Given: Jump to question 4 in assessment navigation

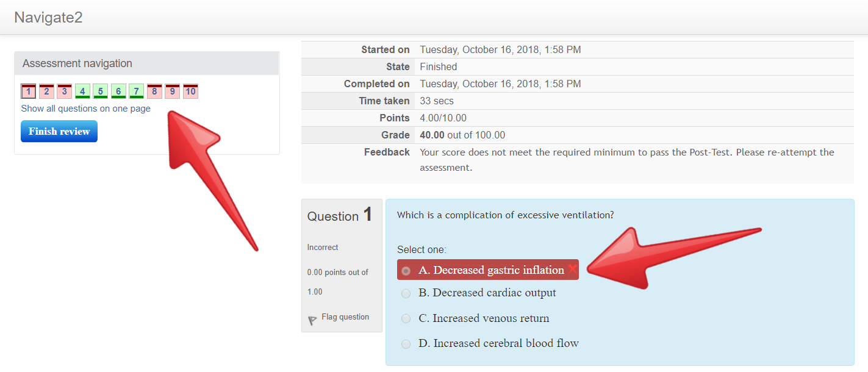Looking at the screenshot, I should (x=82, y=91).
